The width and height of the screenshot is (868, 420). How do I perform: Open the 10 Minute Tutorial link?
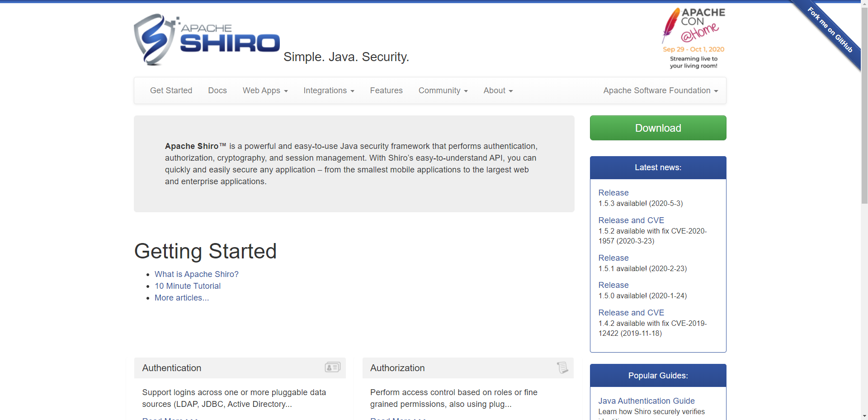pos(188,286)
